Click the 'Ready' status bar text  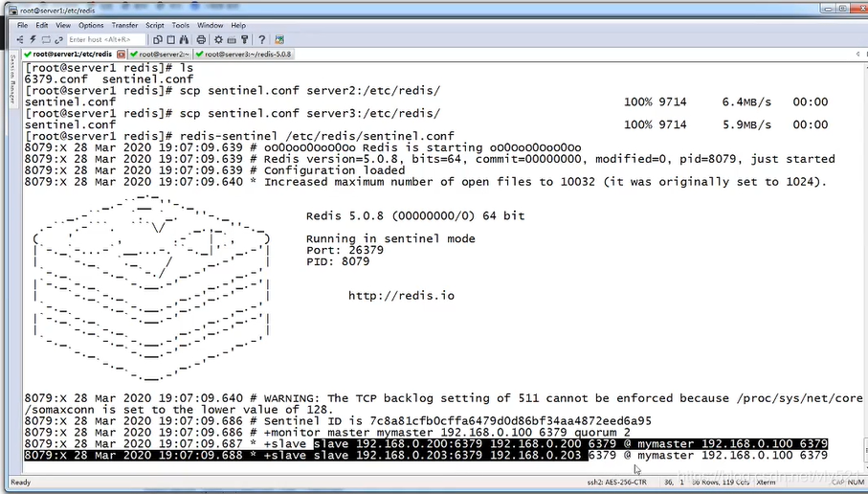point(20,483)
